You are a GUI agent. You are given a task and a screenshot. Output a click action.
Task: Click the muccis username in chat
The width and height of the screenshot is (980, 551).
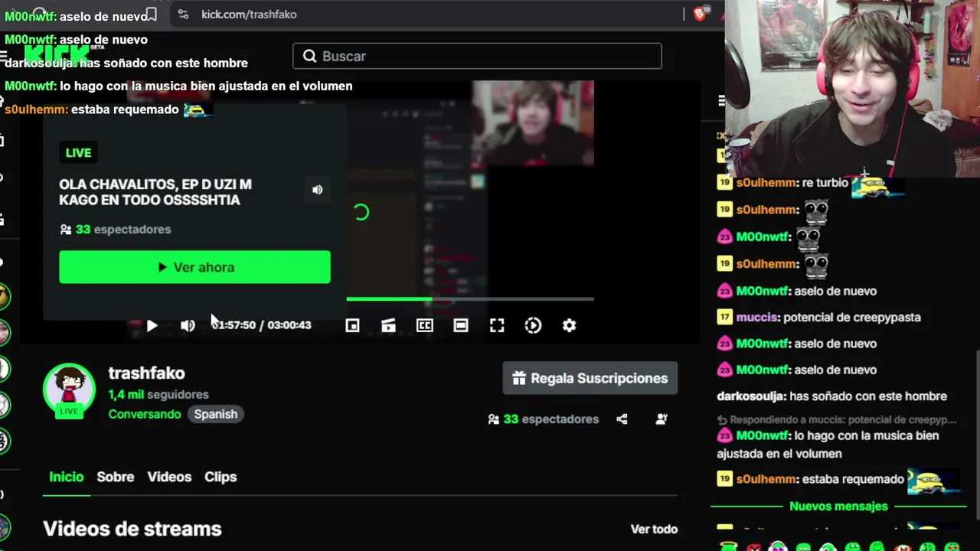(x=757, y=317)
